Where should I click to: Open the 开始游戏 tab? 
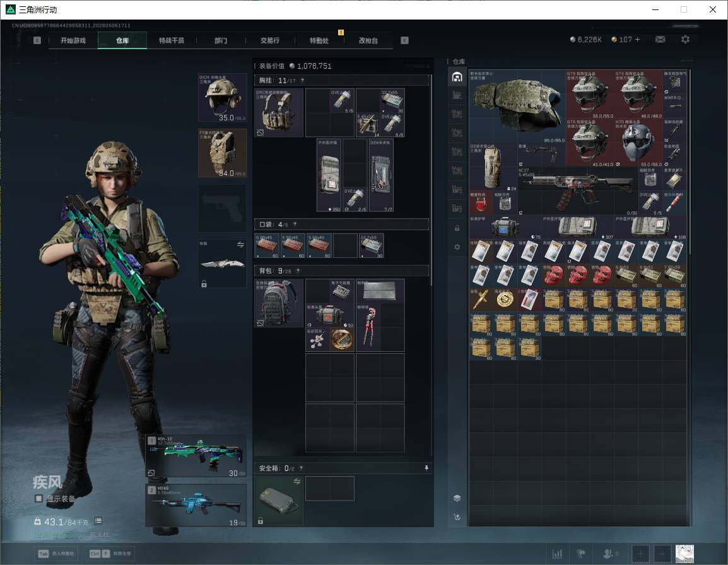pyautogui.click(x=73, y=40)
